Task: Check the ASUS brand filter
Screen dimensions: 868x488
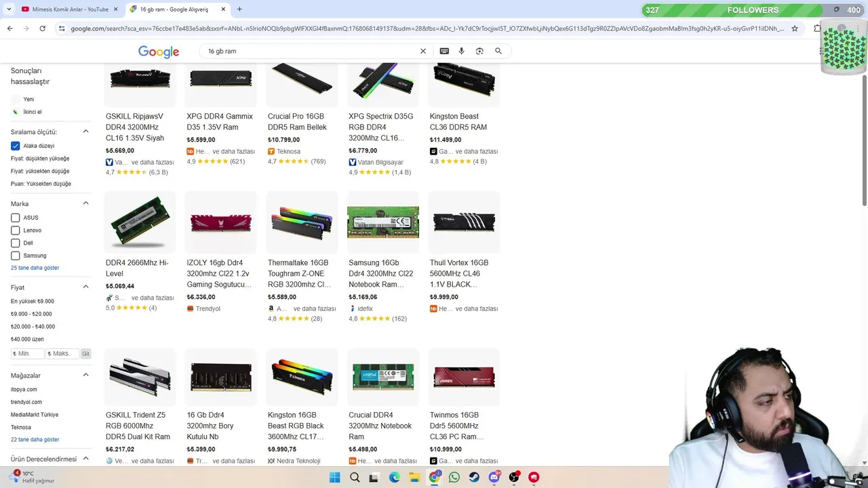Action: (16, 218)
